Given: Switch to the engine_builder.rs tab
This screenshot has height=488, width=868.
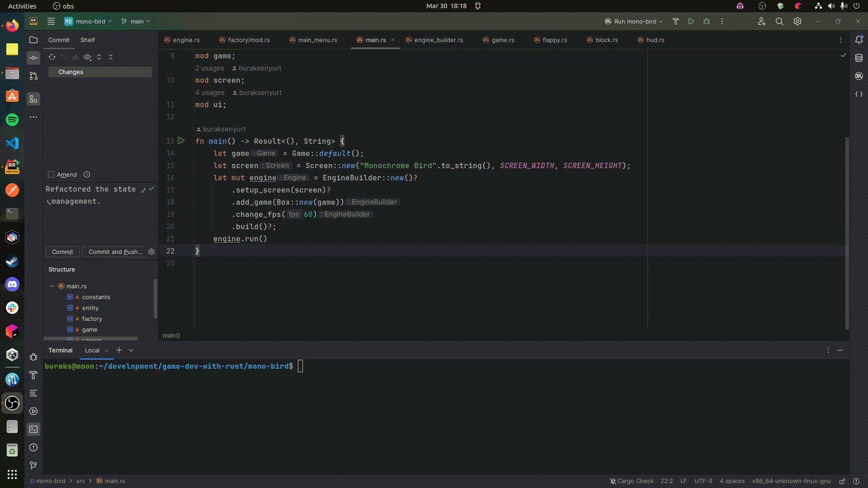Looking at the screenshot, I should pyautogui.click(x=438, y=40).
